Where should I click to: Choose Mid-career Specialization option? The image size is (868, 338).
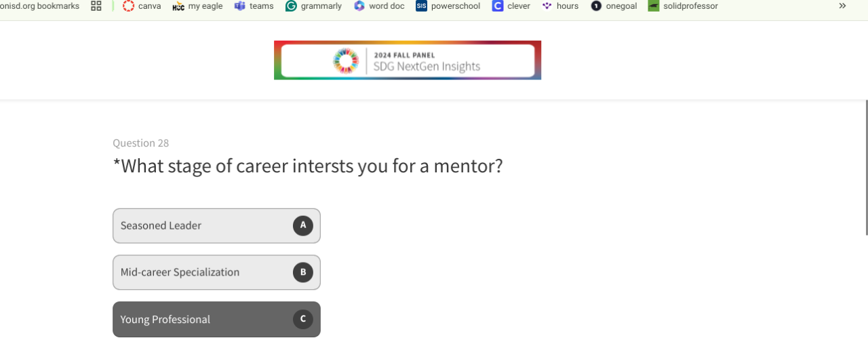pos(203,272)
